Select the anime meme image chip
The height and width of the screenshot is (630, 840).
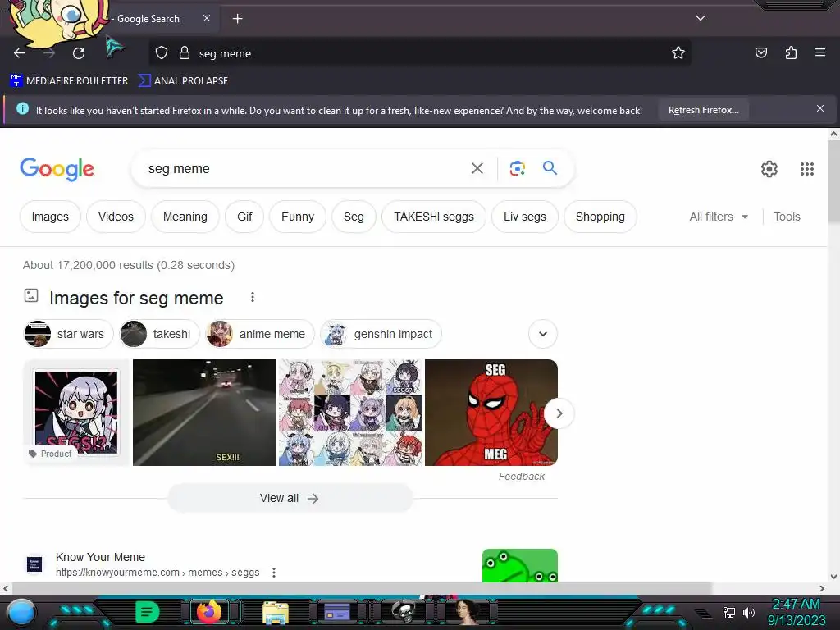[259, 334]
